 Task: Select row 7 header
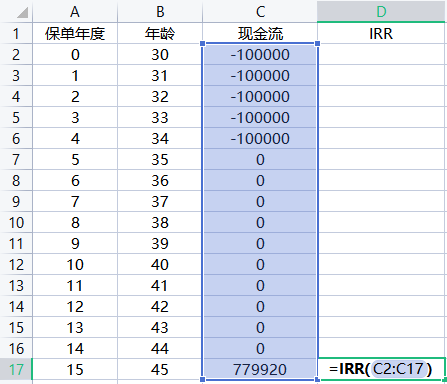16,159
